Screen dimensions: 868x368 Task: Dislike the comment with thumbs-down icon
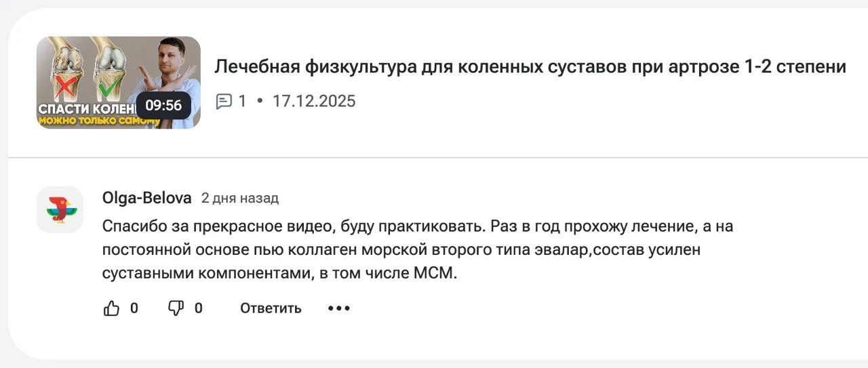tap(176, 308)
